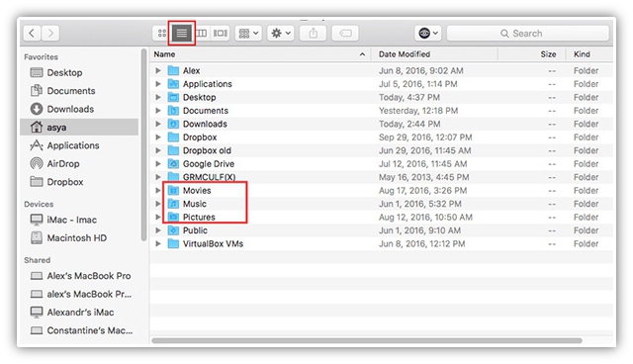Click the Share toolbar button
The image size is (633, 364).
point(314,33)
